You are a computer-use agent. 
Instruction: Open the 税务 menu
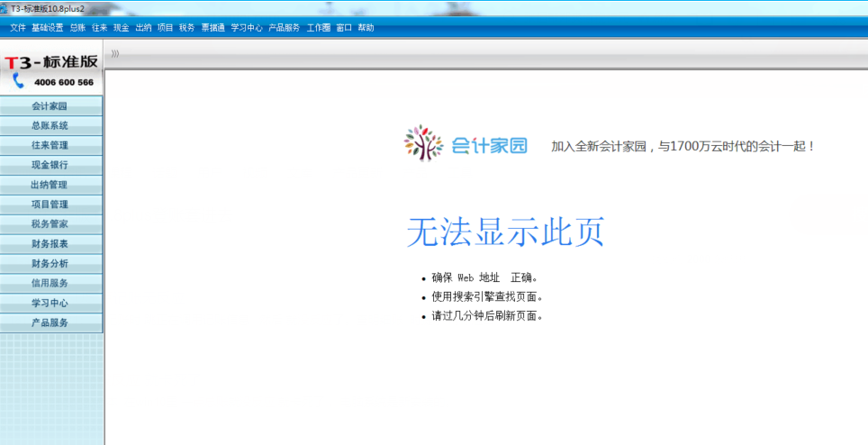click(186, 28)
